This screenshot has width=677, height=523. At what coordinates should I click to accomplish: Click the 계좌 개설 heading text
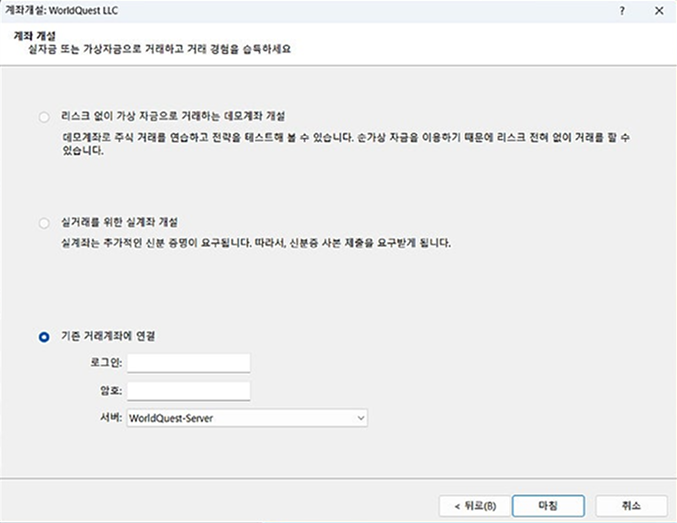tap(35, 35)
